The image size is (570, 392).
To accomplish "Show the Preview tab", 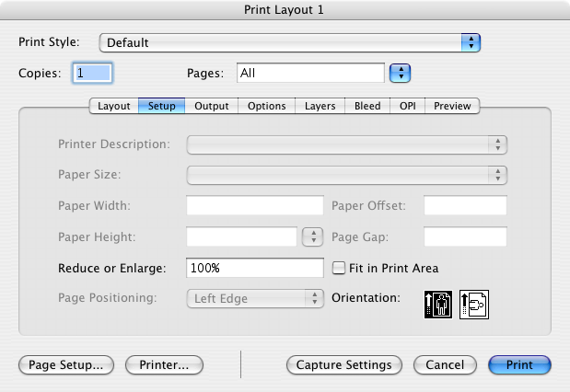I will coord(452,106).
